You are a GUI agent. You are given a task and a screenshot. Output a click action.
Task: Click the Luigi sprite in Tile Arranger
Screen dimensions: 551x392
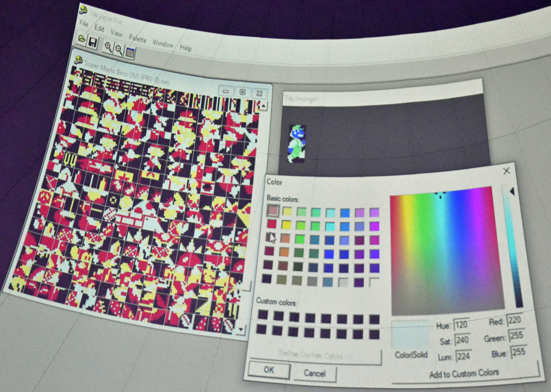tap(297, 144)
